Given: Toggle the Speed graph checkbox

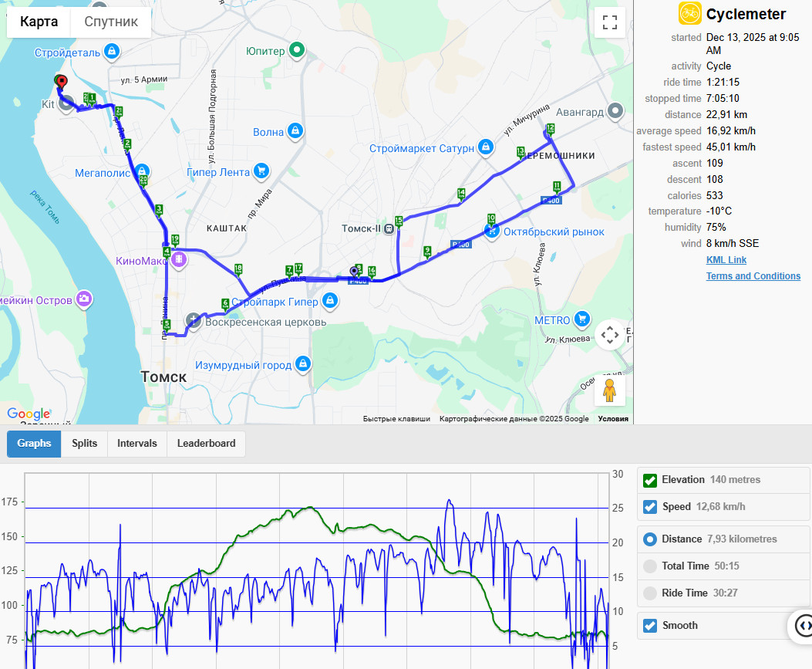Looking at the screenshot, I should [650, 507].
